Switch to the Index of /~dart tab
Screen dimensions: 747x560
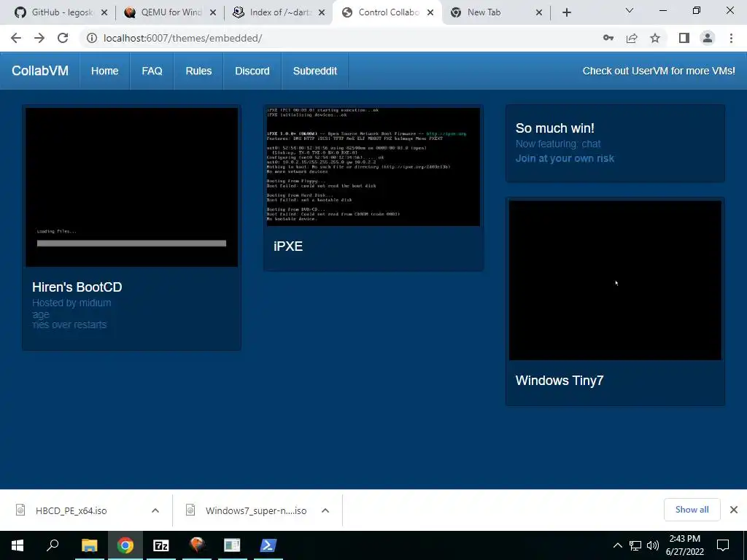coord(279,12)
